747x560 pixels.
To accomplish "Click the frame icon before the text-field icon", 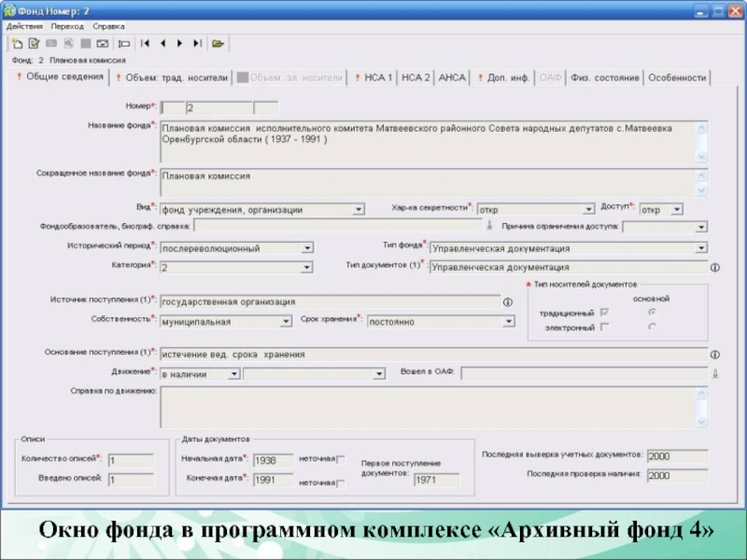I will click(x=103, y=44).
